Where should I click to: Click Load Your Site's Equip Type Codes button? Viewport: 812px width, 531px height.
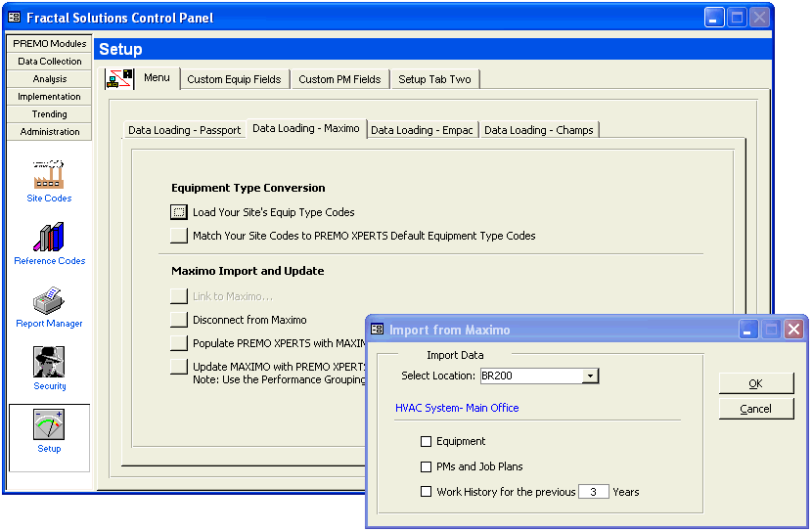click(179, 212)
